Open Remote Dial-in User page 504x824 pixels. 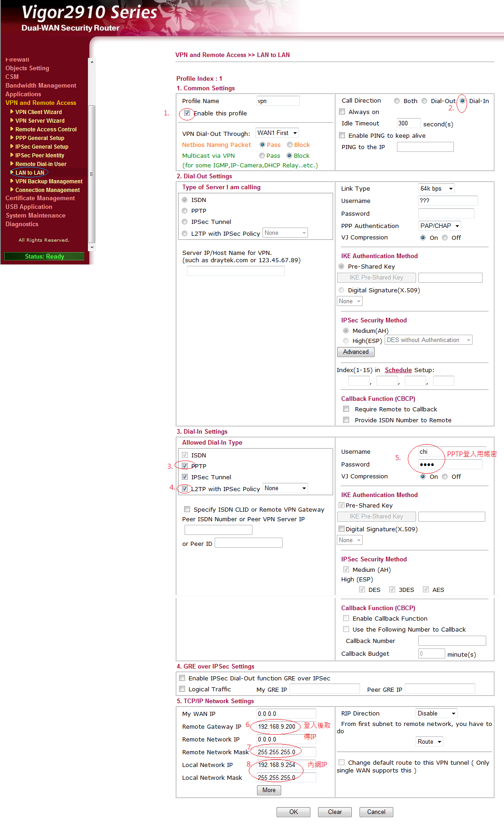(41, 164)
